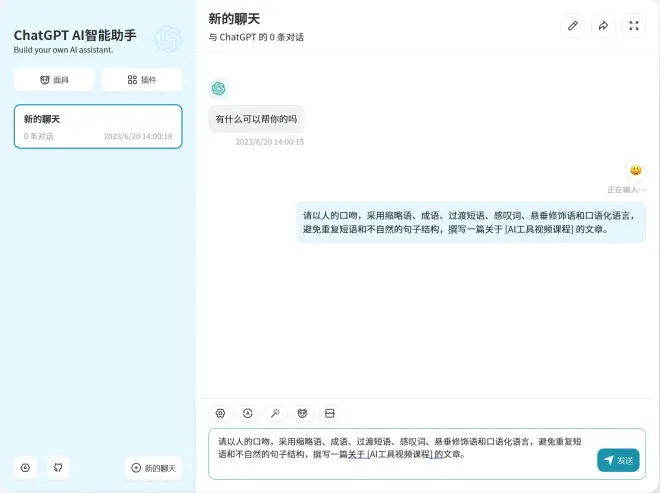Click the pencil edit-title icon
Image resolution: width=660 pixels, height=493 pixels.
point(572,26)
